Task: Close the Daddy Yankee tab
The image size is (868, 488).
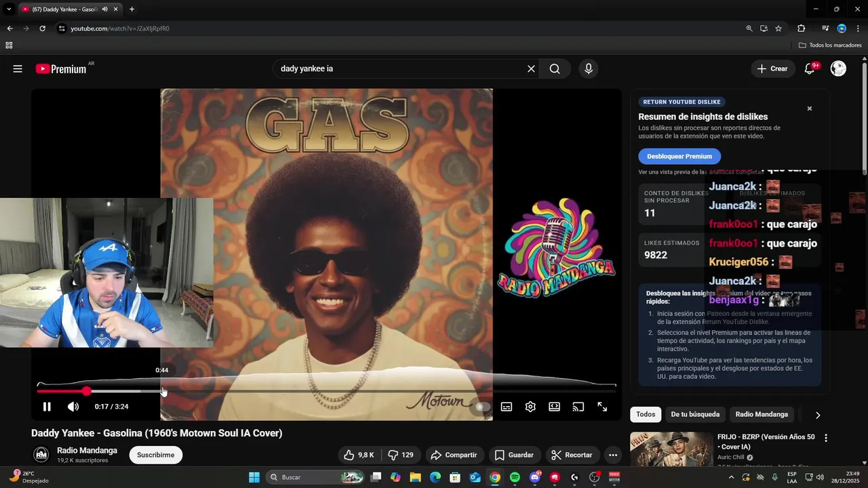Action: click(x=117, y=9)
